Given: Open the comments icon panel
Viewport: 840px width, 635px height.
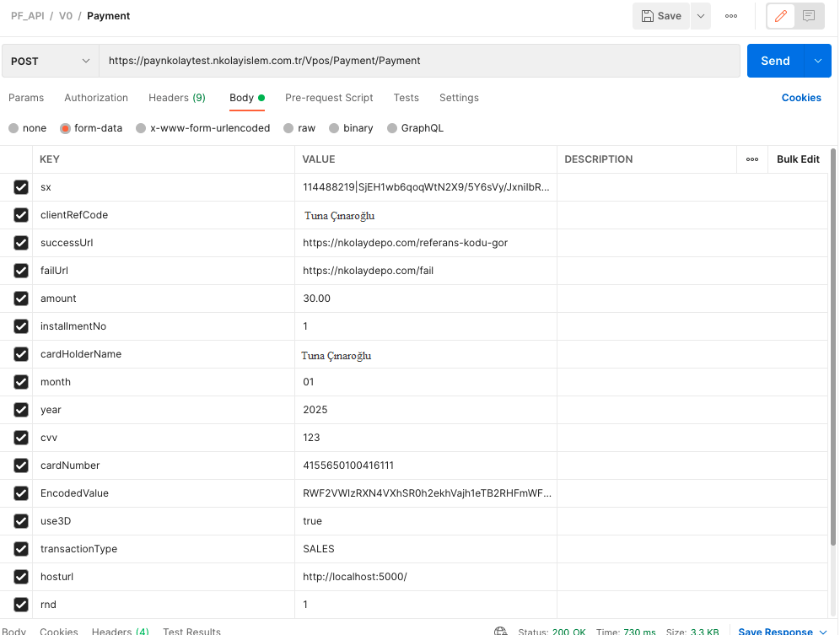Looking at the screenshot, I should click(x=809, y=16).
